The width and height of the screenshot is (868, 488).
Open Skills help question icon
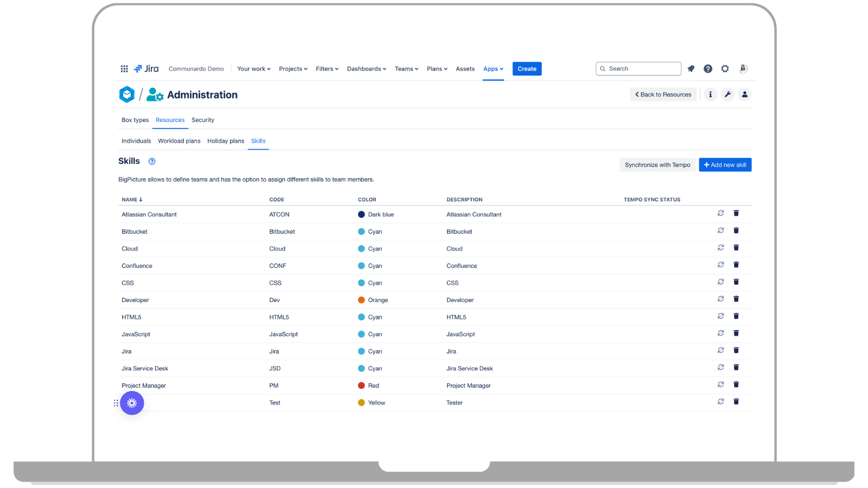pos(152,161)
